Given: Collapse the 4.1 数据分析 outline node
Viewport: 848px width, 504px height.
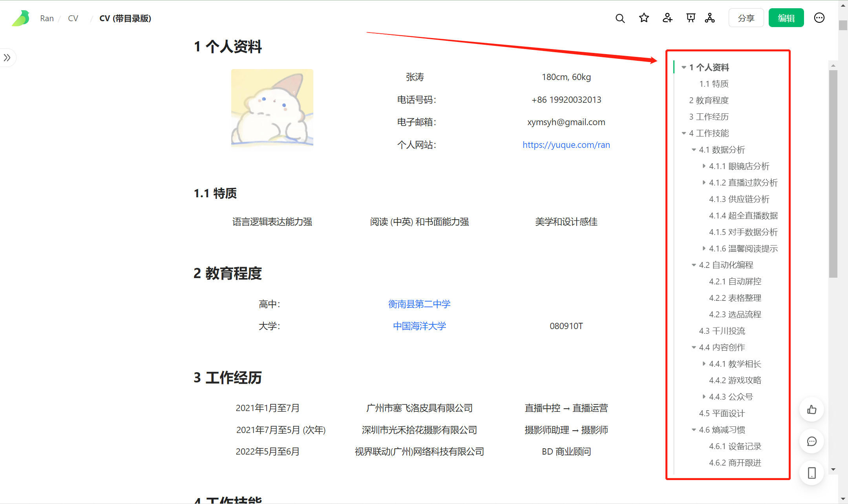Looking at the screenshot, I should [x=694, y=150].
